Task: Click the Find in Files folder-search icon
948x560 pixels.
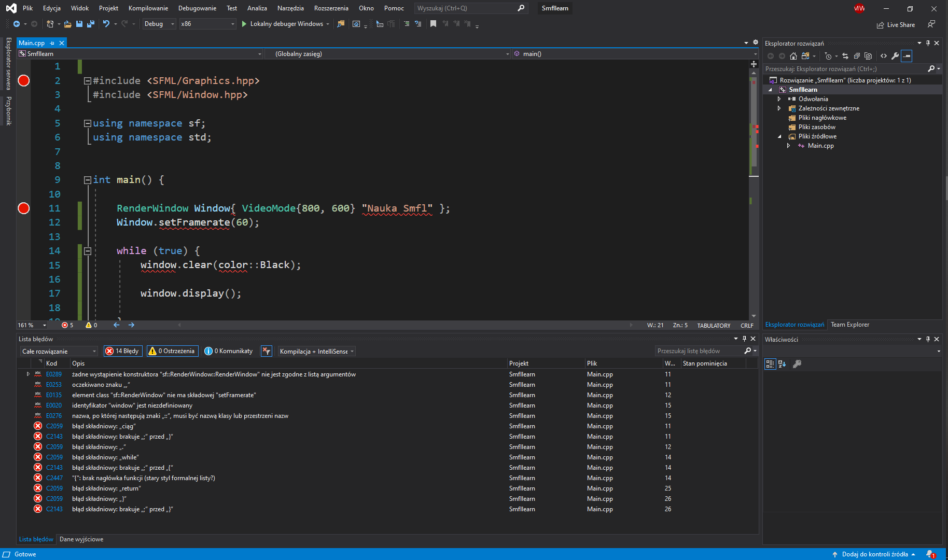Action: click(x=341, y=24)
